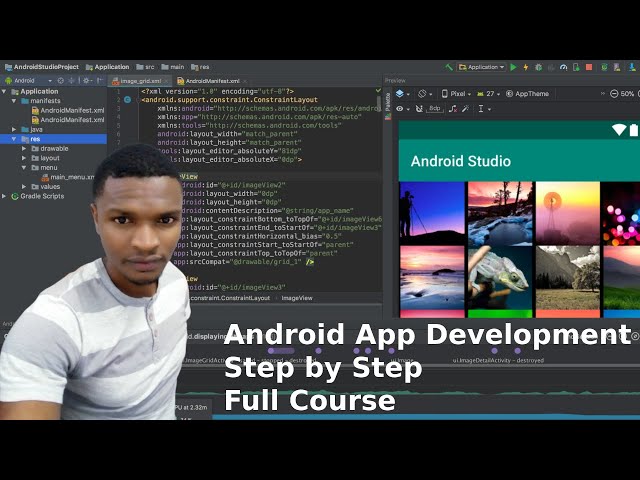Select the snowy pond sunset image
This screenshot has height=480, width=640.
tap(500, 213)
